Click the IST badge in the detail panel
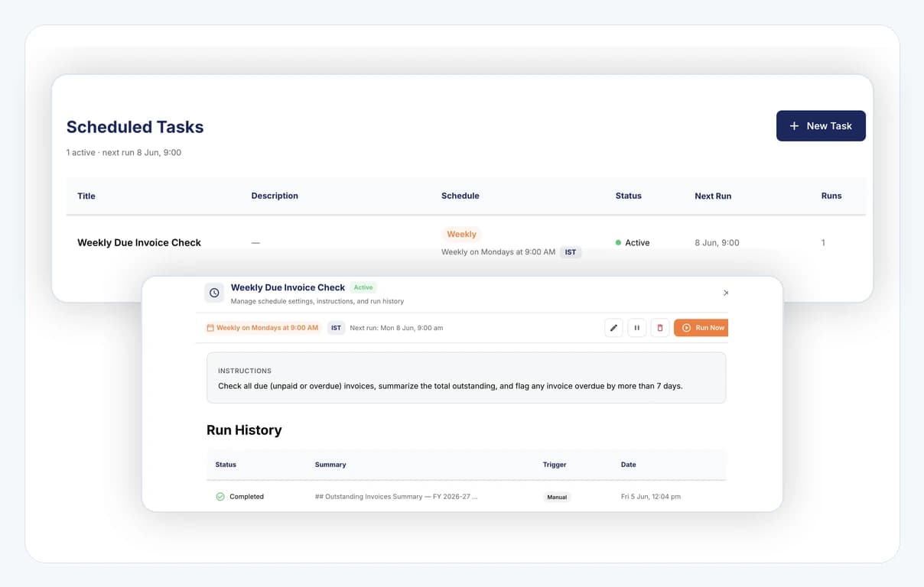 [x=336, y=328]
